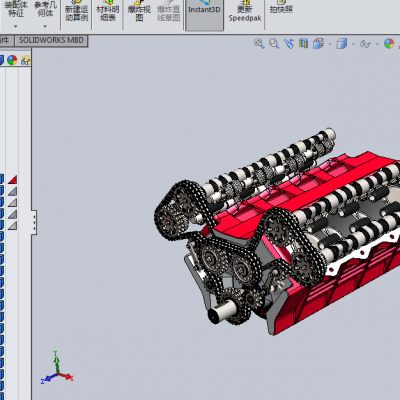The width and height of the screenshot is (400, 400).
Task: Open DisplayManager tab with color sphere
Action: 12,60
